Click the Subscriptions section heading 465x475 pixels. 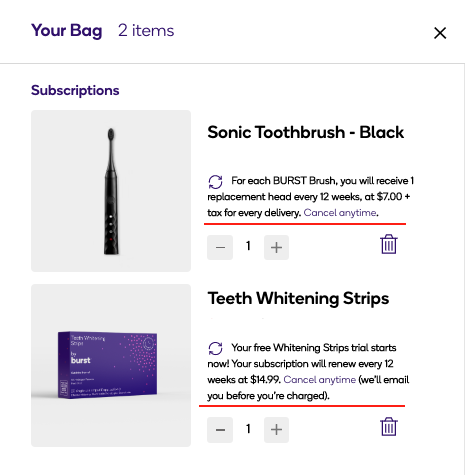75,90
